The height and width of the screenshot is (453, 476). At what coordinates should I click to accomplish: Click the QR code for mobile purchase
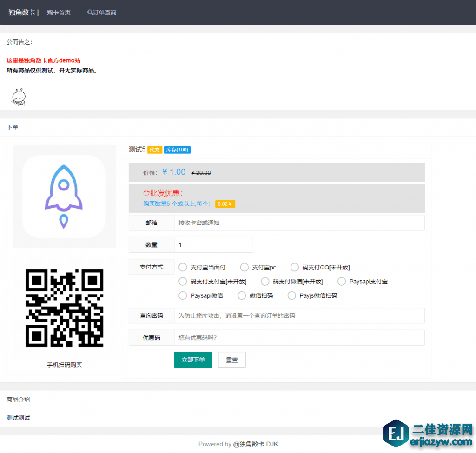click(64, 308)
